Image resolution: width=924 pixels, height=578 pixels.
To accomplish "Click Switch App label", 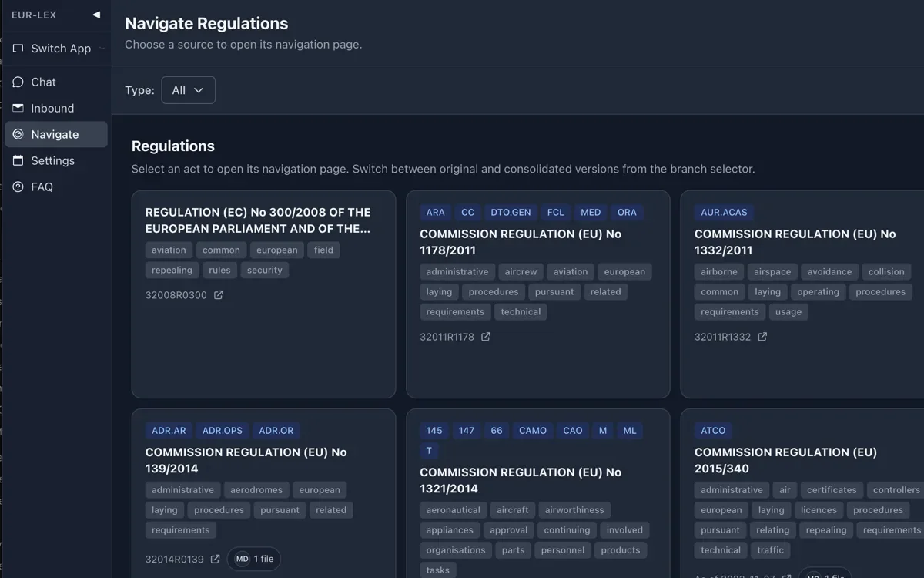I will [61, 49].
